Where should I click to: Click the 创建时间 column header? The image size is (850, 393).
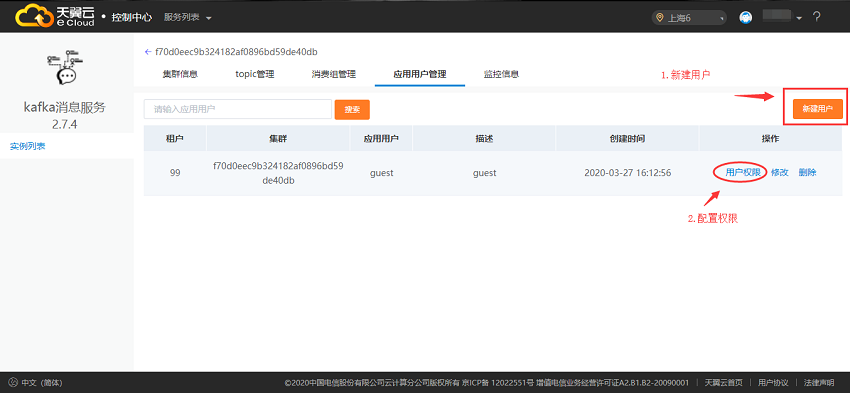click(628, 139)
